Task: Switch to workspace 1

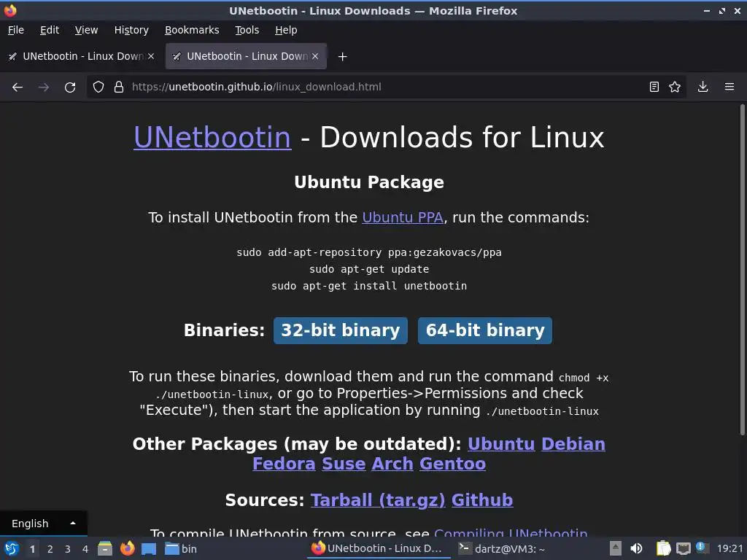Action: click(32, 549)
